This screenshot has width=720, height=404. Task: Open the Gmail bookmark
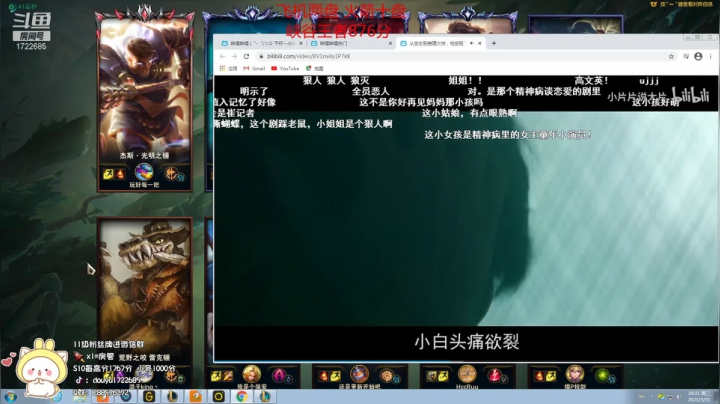(x=254, y=68)
